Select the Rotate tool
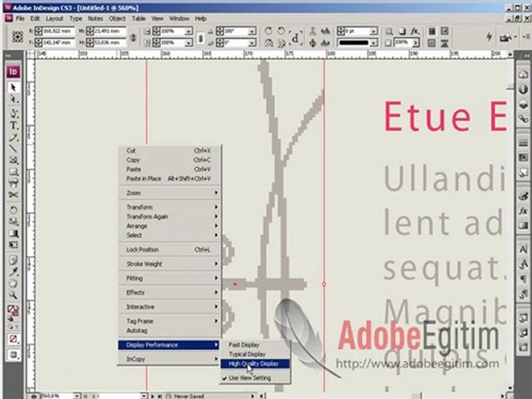The image size is (532, 399). (x=13, y=209)
